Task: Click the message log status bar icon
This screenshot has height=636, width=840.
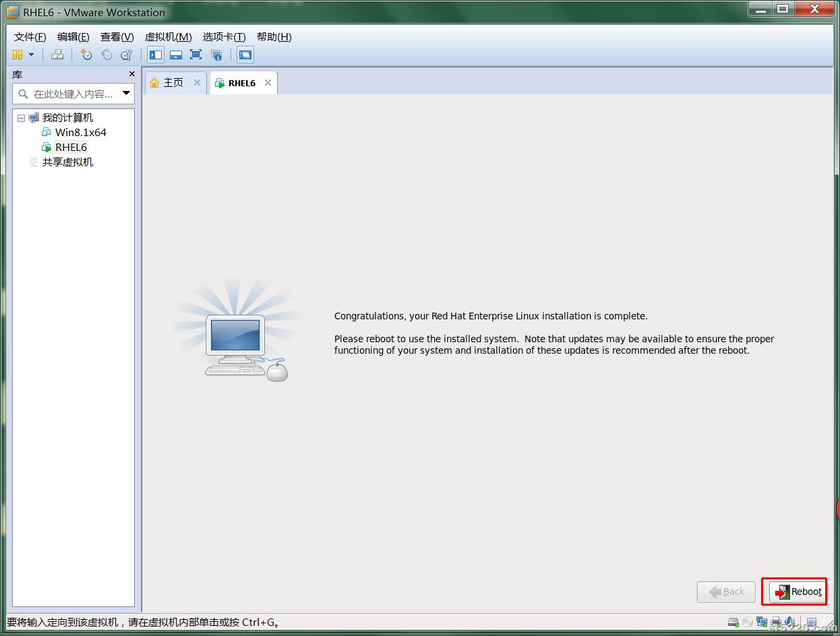Action: [812, 623]
